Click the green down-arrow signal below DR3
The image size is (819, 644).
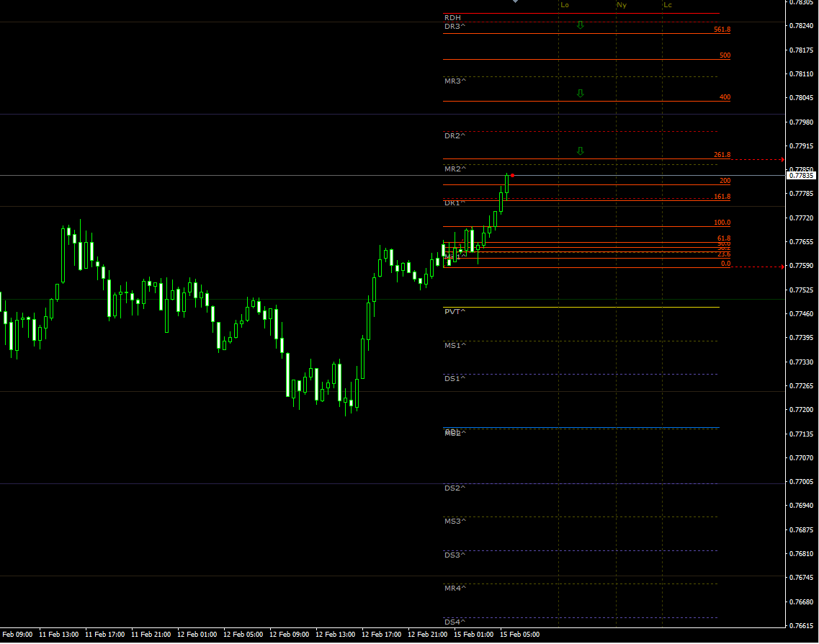(581, 24)
